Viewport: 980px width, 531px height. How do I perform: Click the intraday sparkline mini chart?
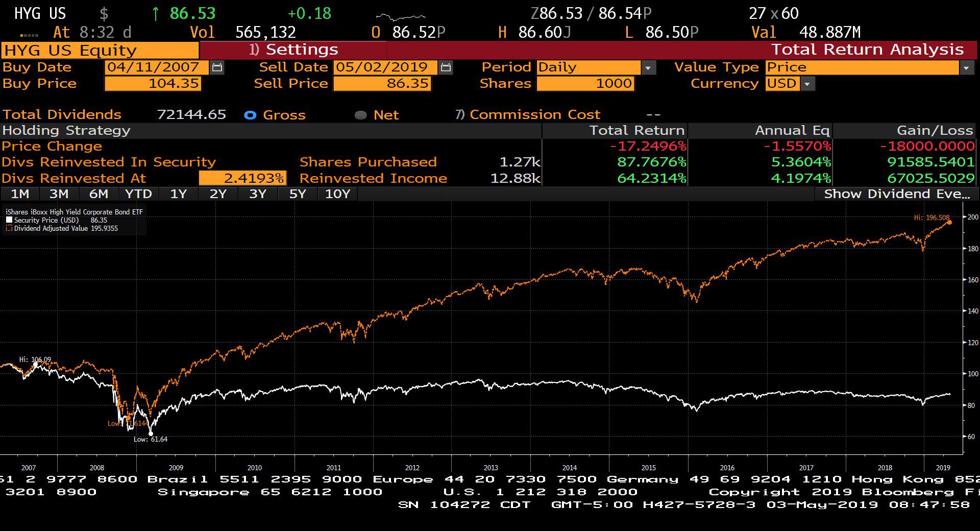[401, 17]
